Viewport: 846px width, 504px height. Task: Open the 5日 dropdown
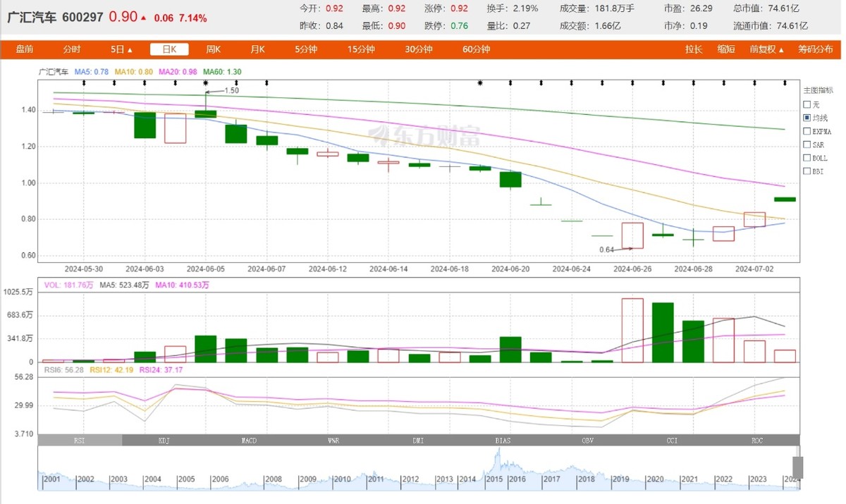click(x=121, y=49)
